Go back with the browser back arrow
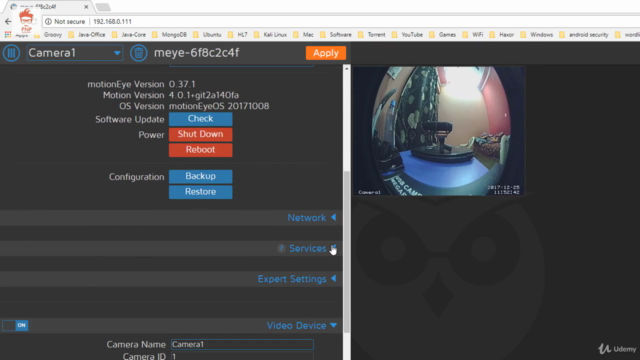Viewport: 640px width, 360px height. click(8, 21)
